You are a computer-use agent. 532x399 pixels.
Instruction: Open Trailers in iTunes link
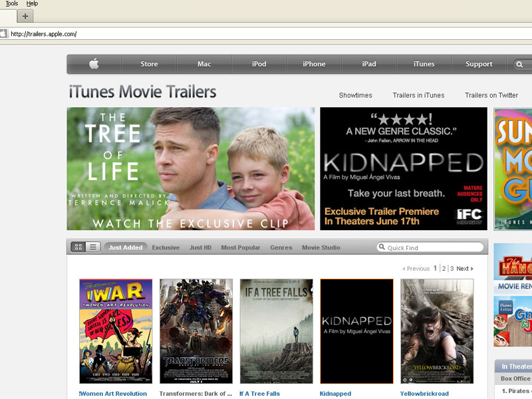point(419,95)
